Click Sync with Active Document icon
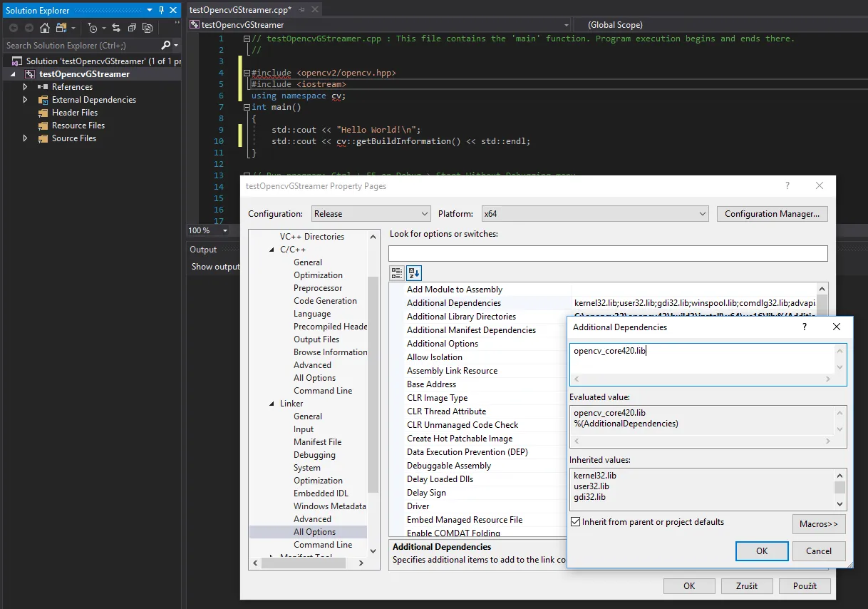Screen dimensions: 868x609 116,28
